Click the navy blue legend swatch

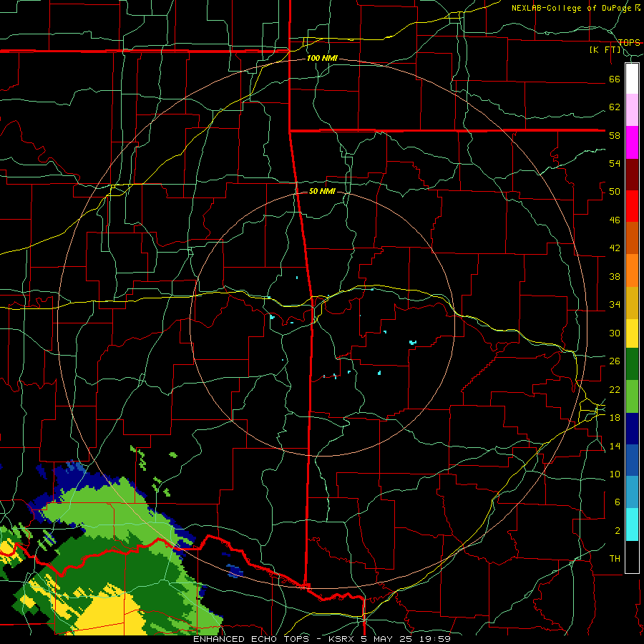pos(632,429)
